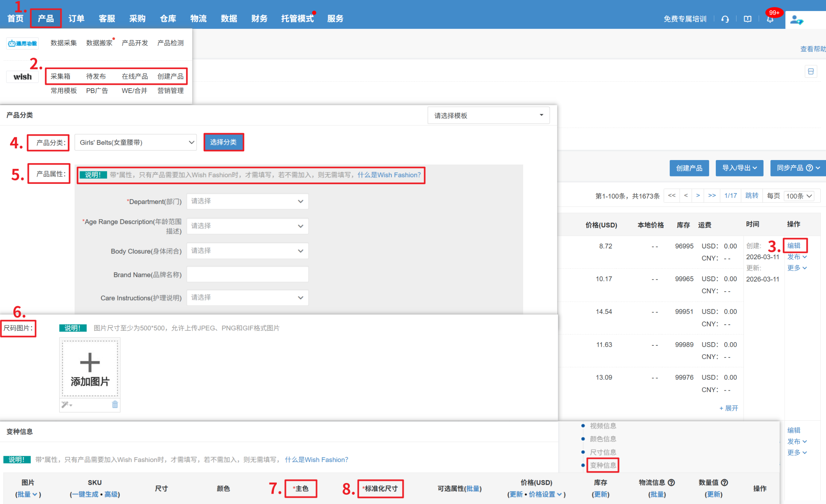Screen dimensions: 826x504
Task: Open the help book icon
Action: (x=748, y=19)
